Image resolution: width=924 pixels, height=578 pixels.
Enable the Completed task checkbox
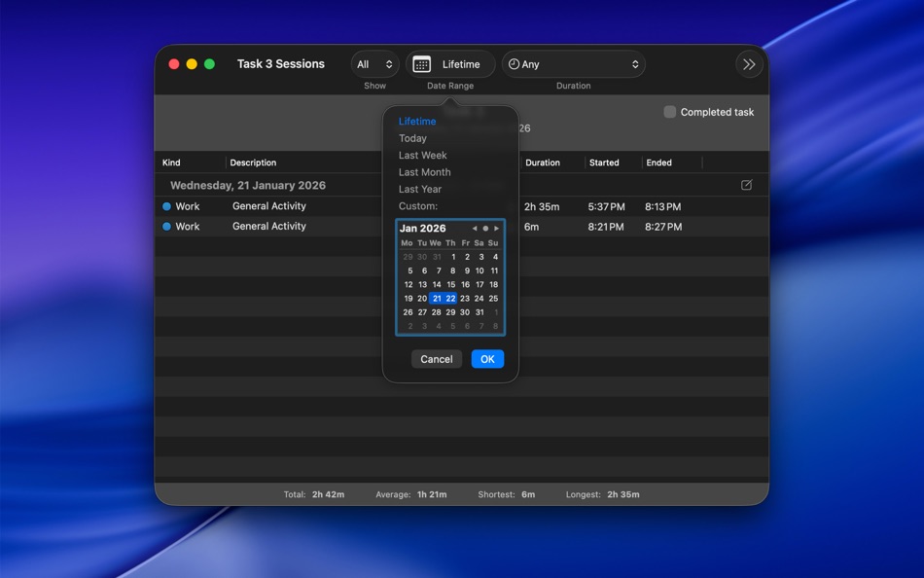[x=669, y=112]
